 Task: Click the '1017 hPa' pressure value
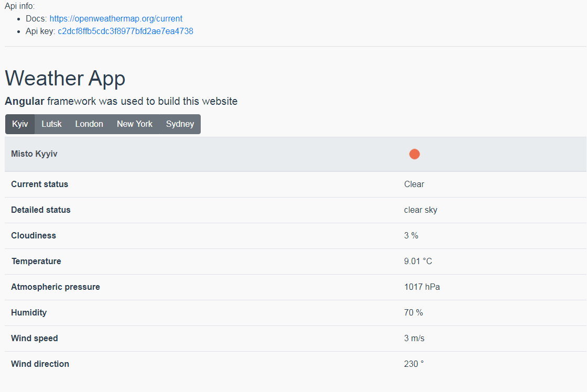(x=422, y=287)
